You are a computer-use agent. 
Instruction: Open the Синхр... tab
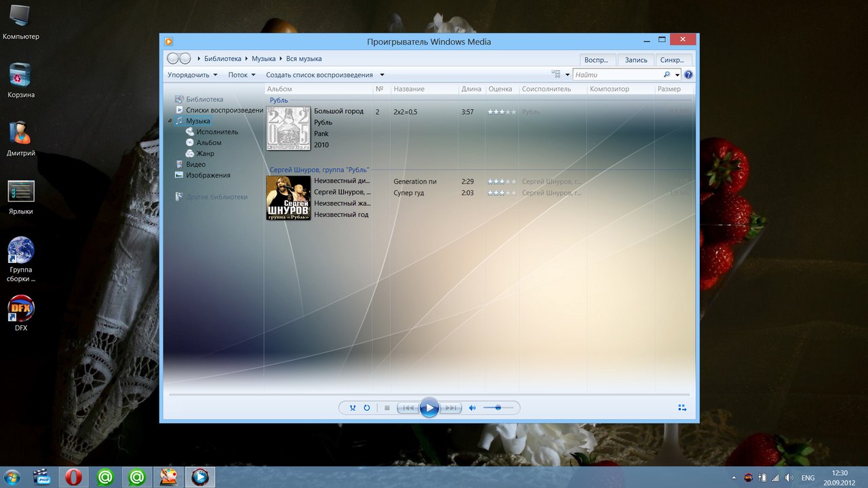pos(672,60)
